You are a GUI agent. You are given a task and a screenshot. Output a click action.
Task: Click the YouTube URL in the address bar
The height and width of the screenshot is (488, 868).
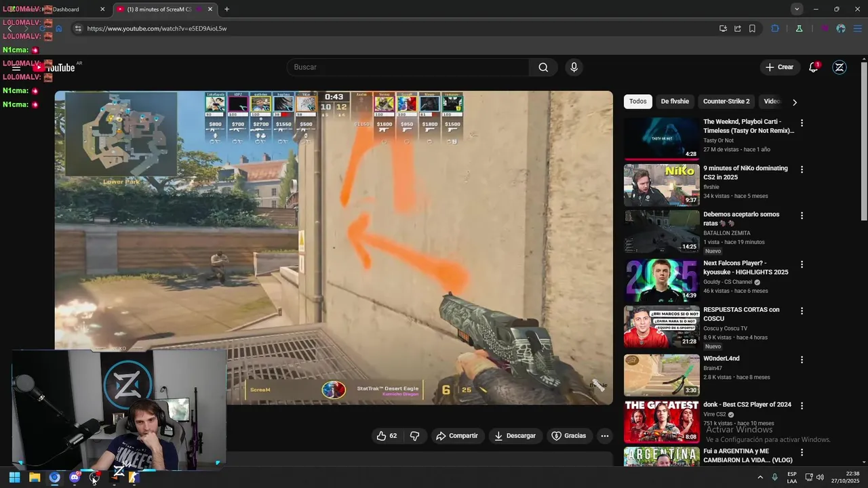[x=157, y=28]
